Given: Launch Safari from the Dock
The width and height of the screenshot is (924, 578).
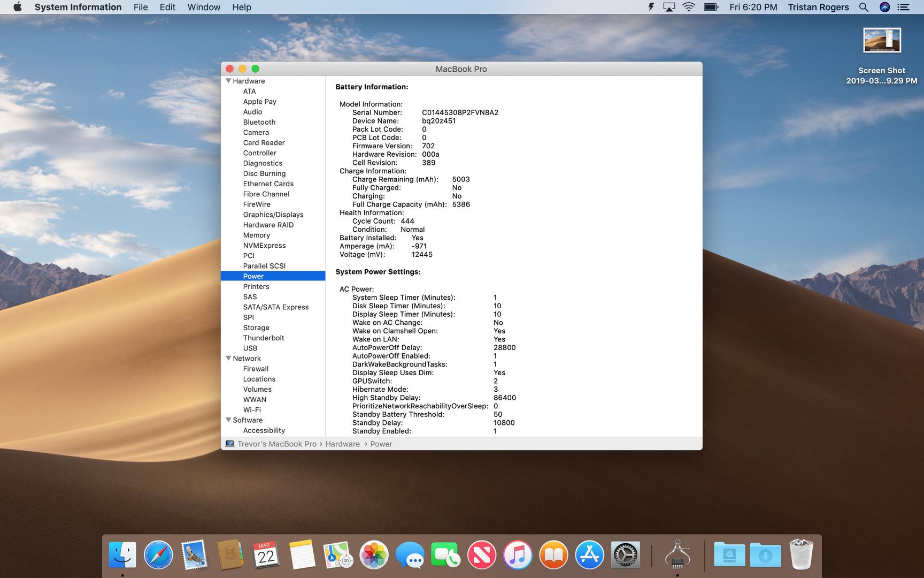Looking at the screenshot, I should pyautogui.click(x=158, y=555).
